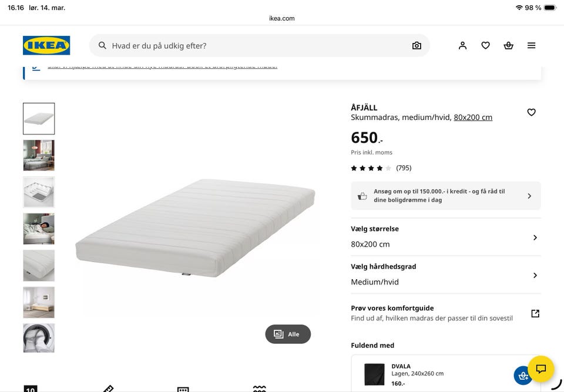Open the hamburger menu icon
The width and height of the screenshot is (564, 392).
click(531, 45)
